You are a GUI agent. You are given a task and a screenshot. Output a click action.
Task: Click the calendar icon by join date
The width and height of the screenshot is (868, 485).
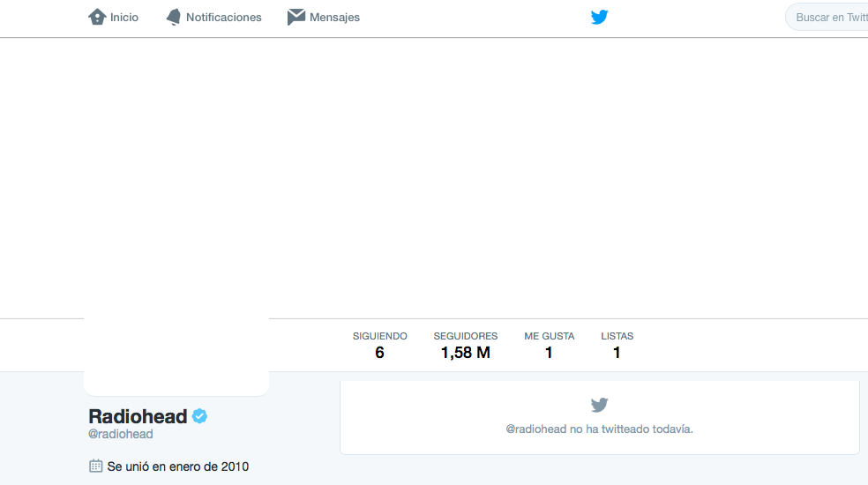[96, 466]
